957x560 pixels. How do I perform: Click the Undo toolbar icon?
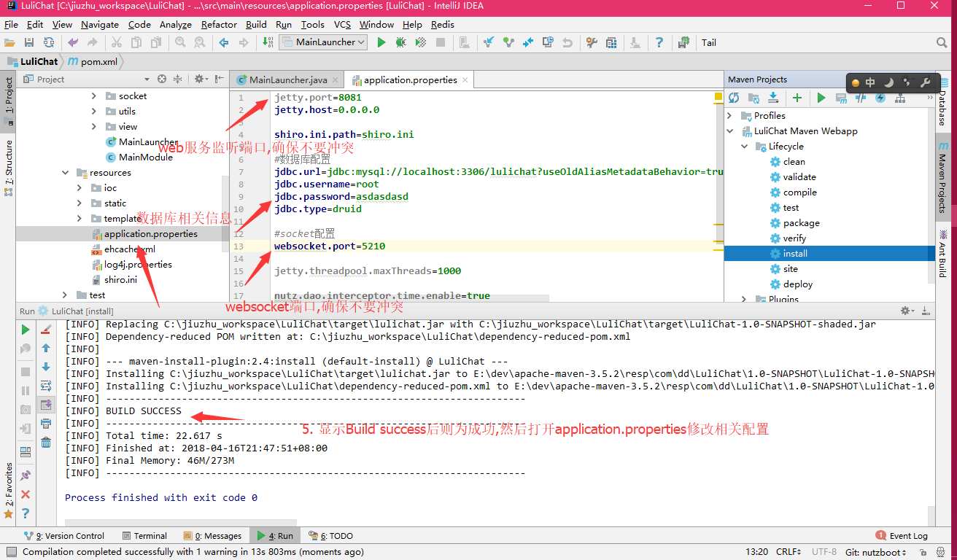pyautogui.click(x=73, y=42)
